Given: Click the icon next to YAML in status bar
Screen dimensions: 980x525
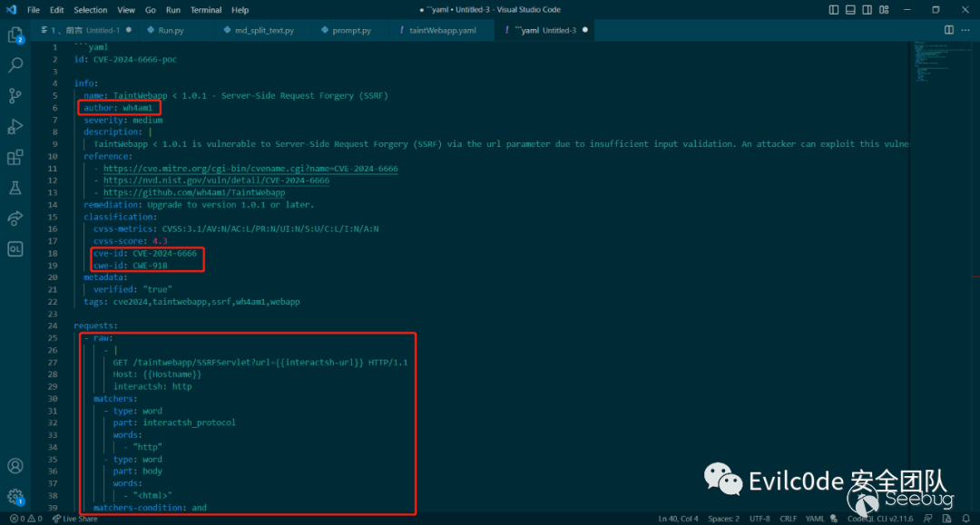Looking at the screenshot, I should (834, 519).
